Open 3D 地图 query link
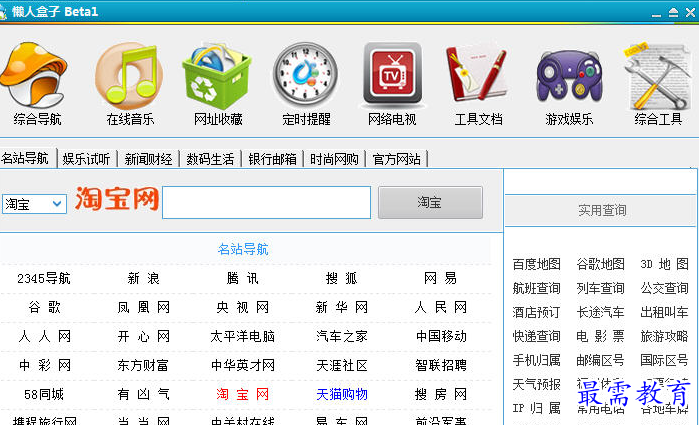Screen dimensions: 699x425 pos(664,264)
